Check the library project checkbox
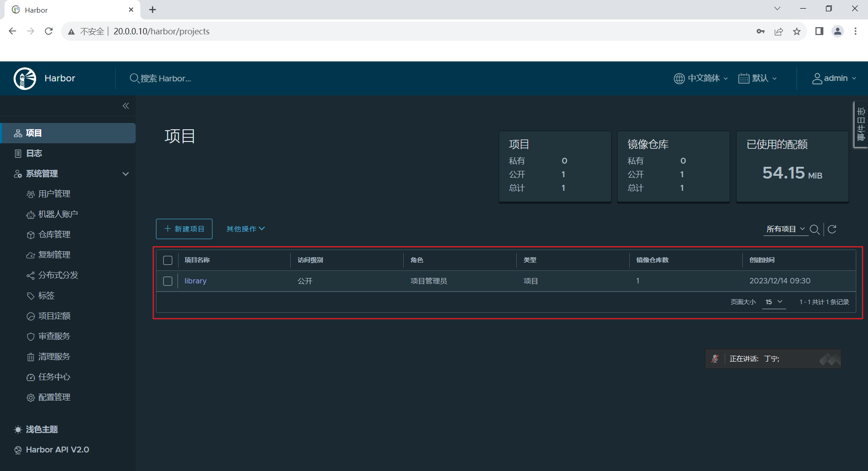The width and height of the screenshot is (868, 471). point(168,281)
